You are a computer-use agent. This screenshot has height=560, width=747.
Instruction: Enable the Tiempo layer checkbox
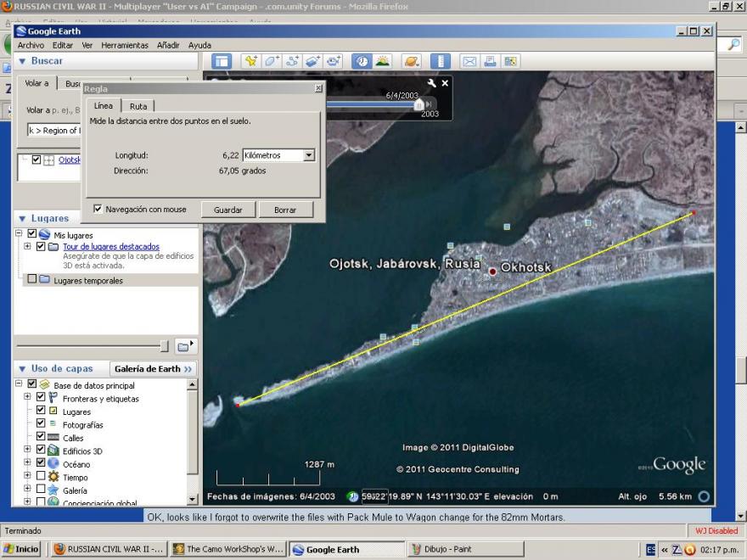point(41,477)
